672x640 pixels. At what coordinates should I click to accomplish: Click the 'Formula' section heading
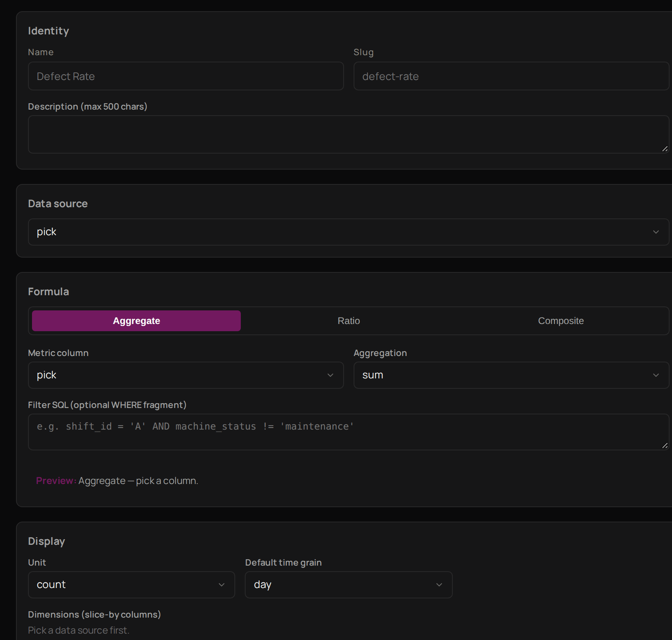[48, 292]
